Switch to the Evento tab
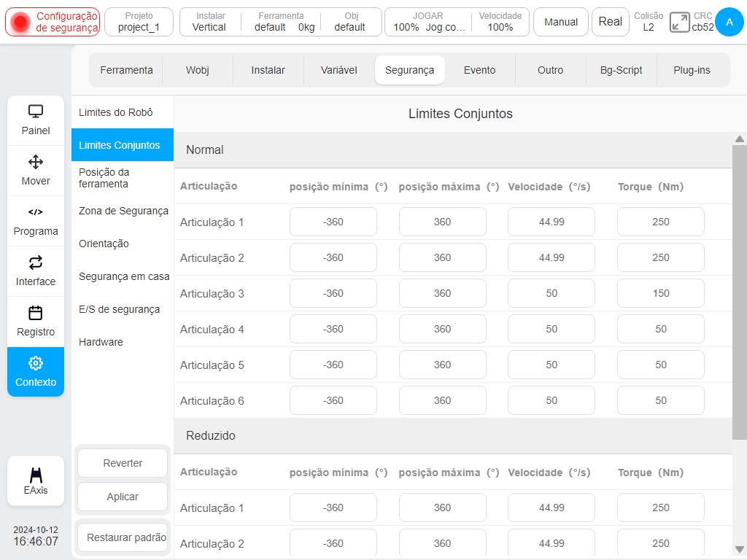This screenshot has width=747, height=560. [x=479, y=70]
